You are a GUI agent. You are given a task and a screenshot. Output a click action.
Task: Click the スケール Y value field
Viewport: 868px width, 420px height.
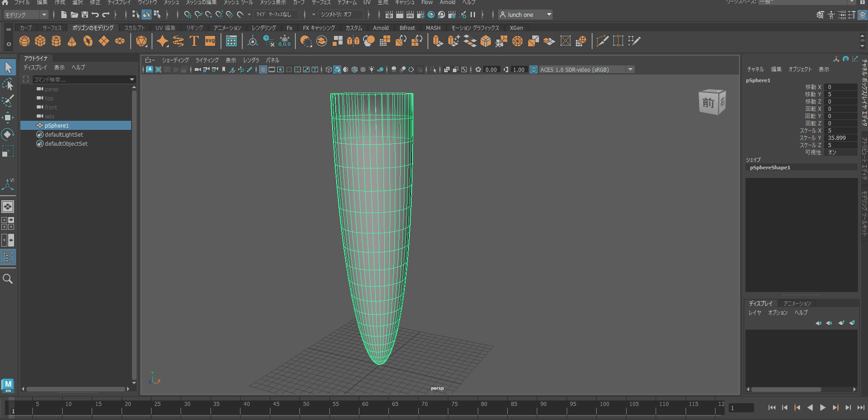(840, 138)
